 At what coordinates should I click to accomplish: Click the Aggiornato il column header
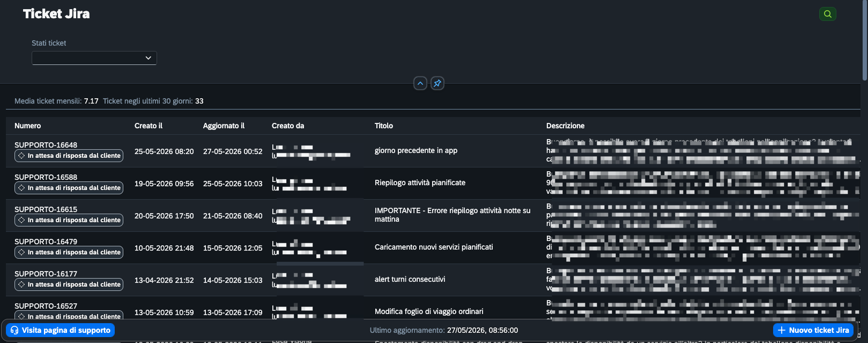coord(224,126)
